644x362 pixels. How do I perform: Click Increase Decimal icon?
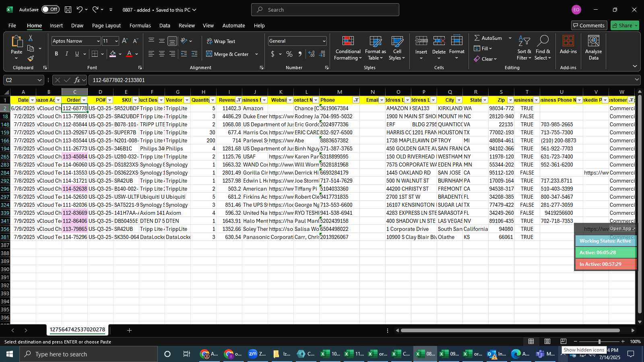pyautogui.click(x=312, y=54)
